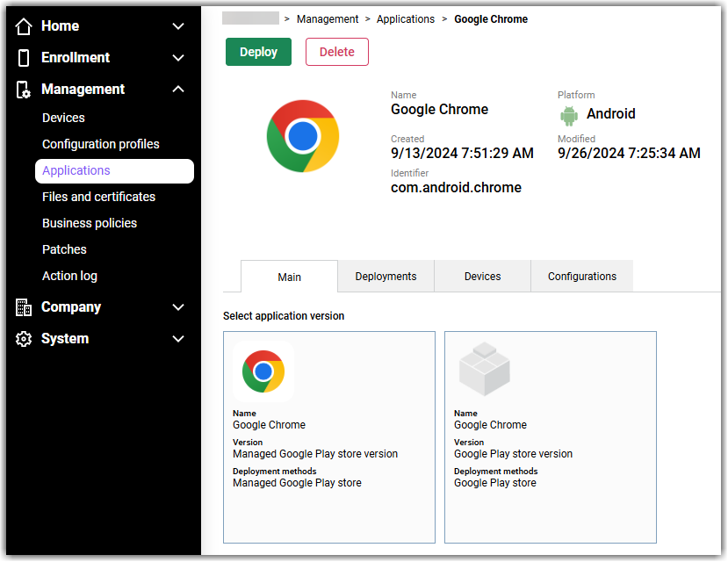Select Applications in the sidebar
The image size is (728, 562).
point(114,171)
